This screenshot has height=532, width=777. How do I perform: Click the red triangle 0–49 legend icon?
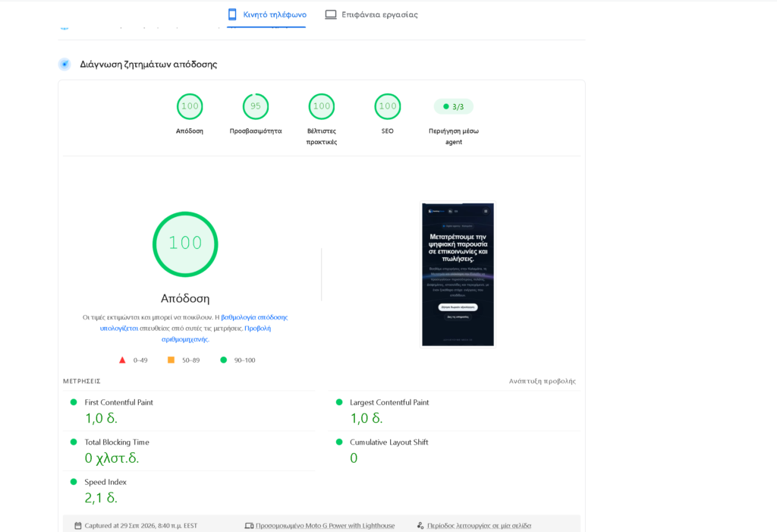click(x=122, y=360)
